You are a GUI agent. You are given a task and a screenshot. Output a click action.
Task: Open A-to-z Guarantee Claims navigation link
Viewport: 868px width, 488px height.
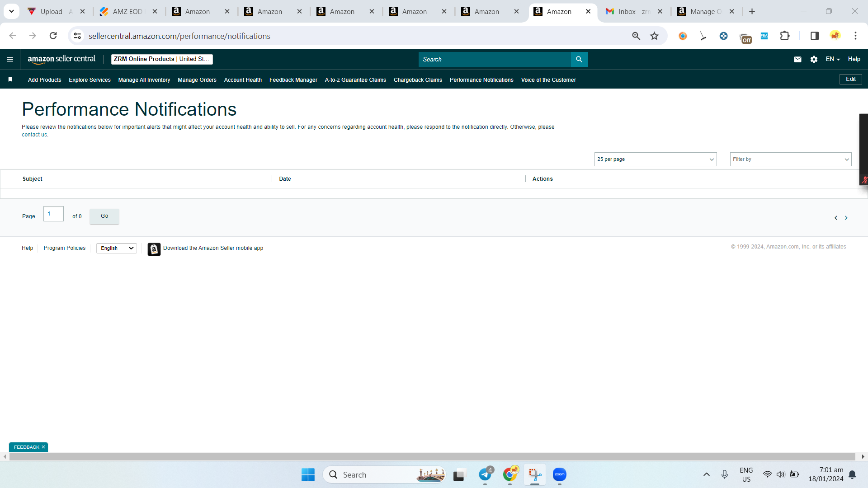(x=355, y=80)
